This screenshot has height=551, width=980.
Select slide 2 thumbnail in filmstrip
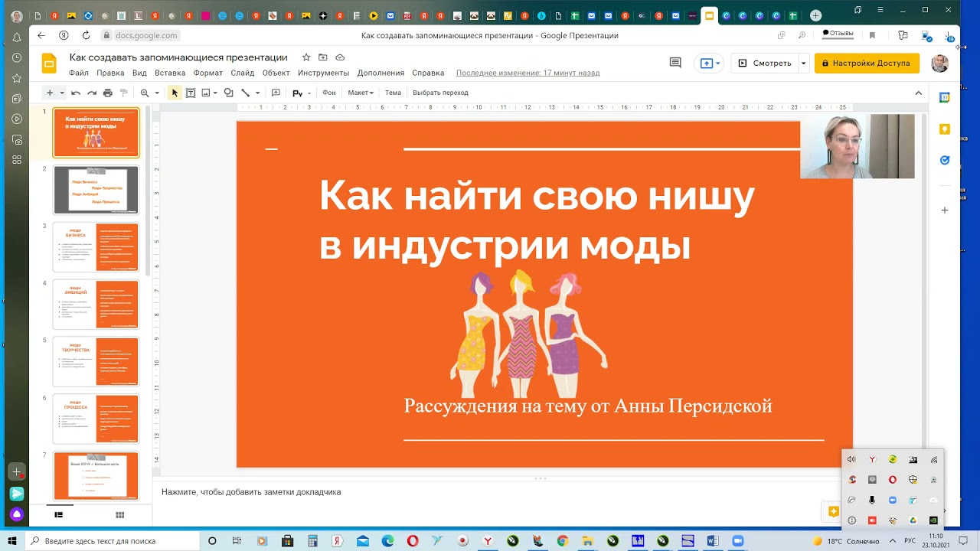(x=96, y=190)
